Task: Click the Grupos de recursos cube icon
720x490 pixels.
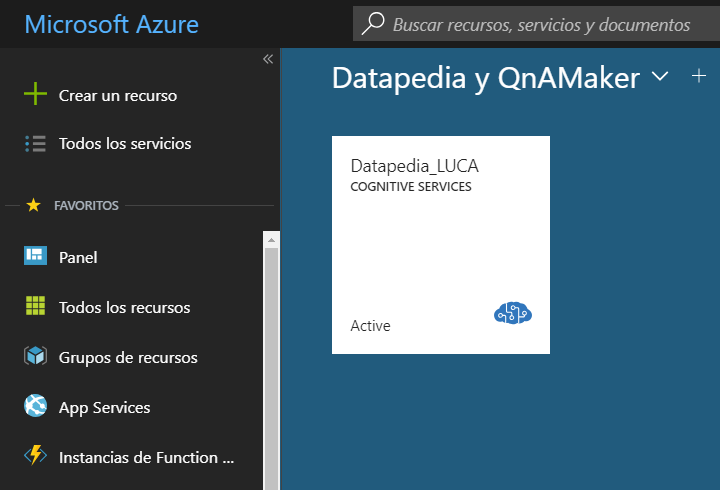Action: pos(35,357)
